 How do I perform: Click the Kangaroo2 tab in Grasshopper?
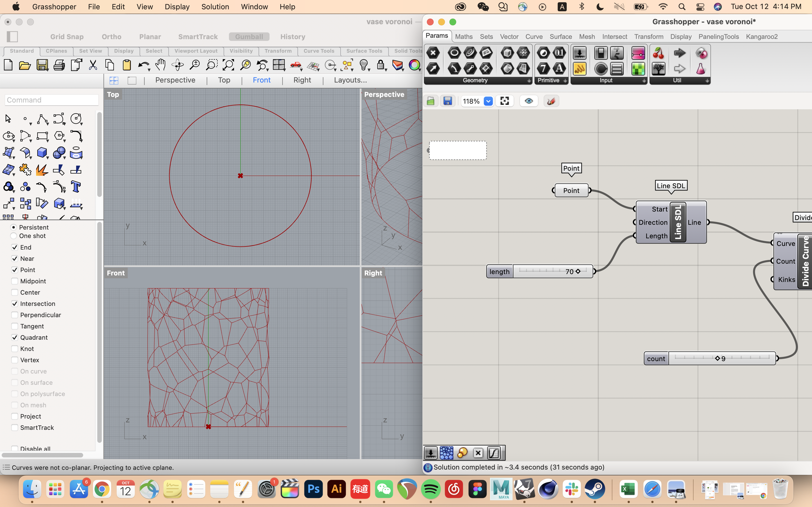tap(762, 36)
